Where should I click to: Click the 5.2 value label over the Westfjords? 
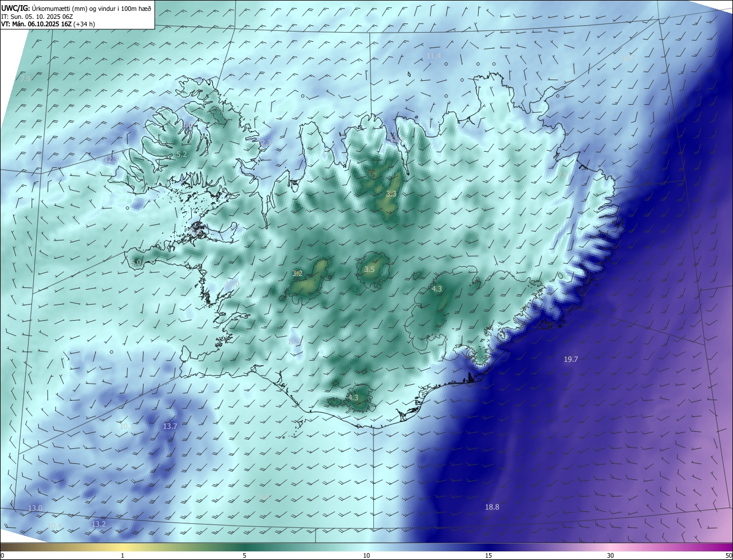(x=182, y=155)
